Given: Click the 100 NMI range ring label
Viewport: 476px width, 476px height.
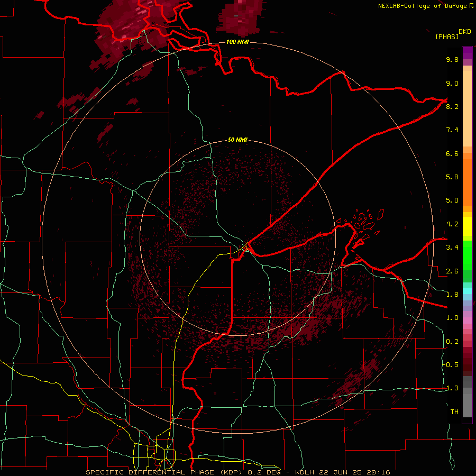Looking at the screenshot, I should point(237,42).
